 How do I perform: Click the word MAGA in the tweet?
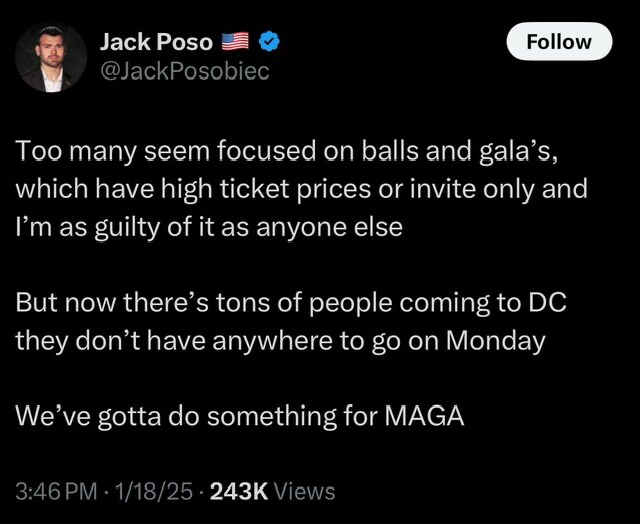click(424, 416)
